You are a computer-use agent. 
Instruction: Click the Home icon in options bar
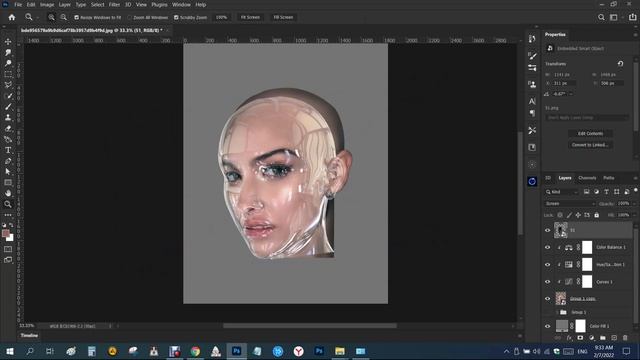tap(12, 17)
